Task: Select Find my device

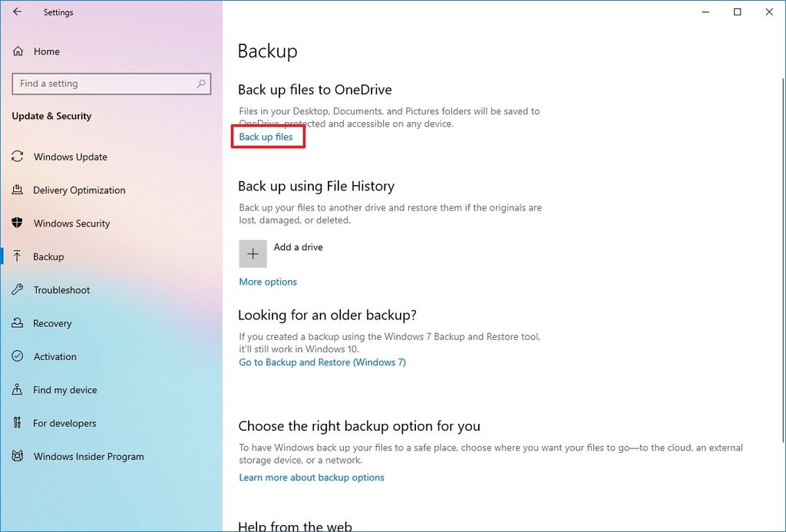Action: [64, 389]
